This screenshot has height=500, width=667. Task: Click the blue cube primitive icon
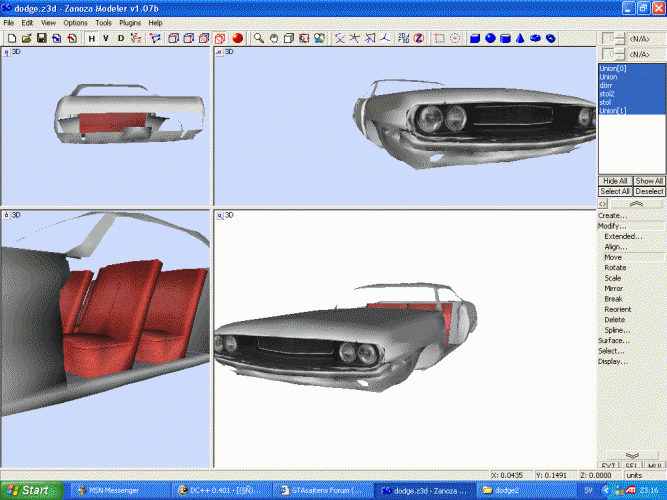tap(475, 39)
